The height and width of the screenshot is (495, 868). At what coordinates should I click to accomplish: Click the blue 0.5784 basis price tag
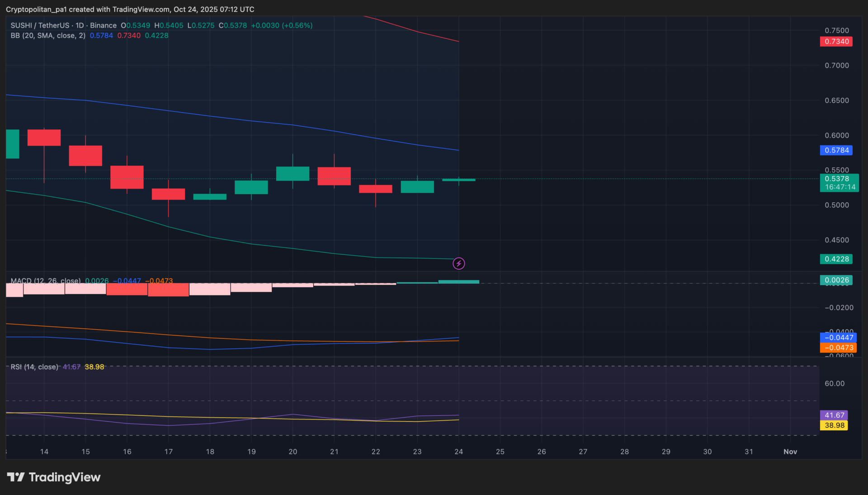coord(836,150)
